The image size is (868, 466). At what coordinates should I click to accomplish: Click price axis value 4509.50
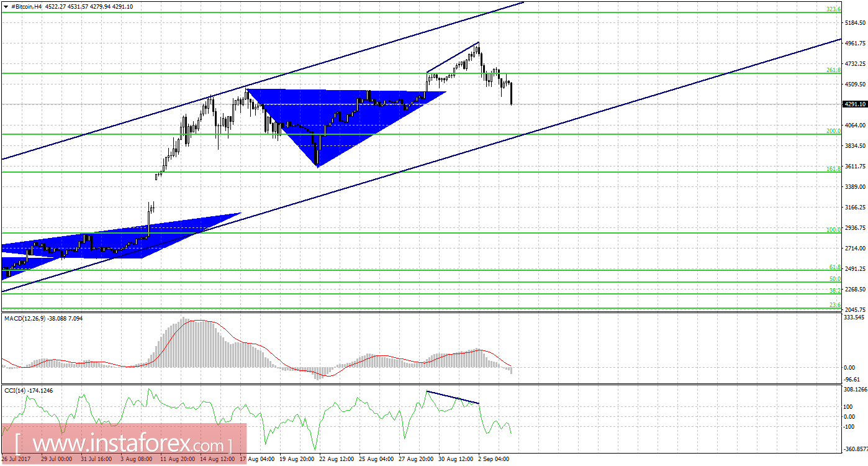tap(855, 85)
